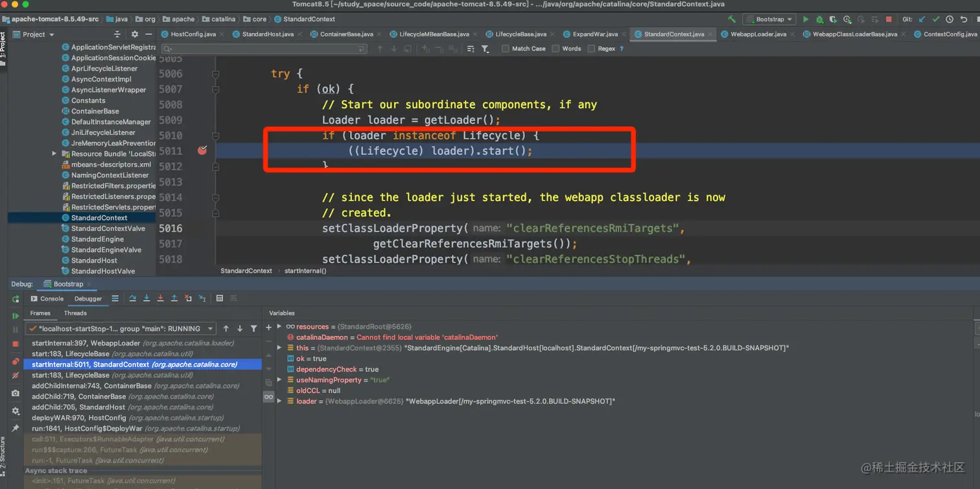Expand the Resource Bundle 'LocalStrings' node
The height and width of the screenshot is (489, 980).
[x=54, y=154]
